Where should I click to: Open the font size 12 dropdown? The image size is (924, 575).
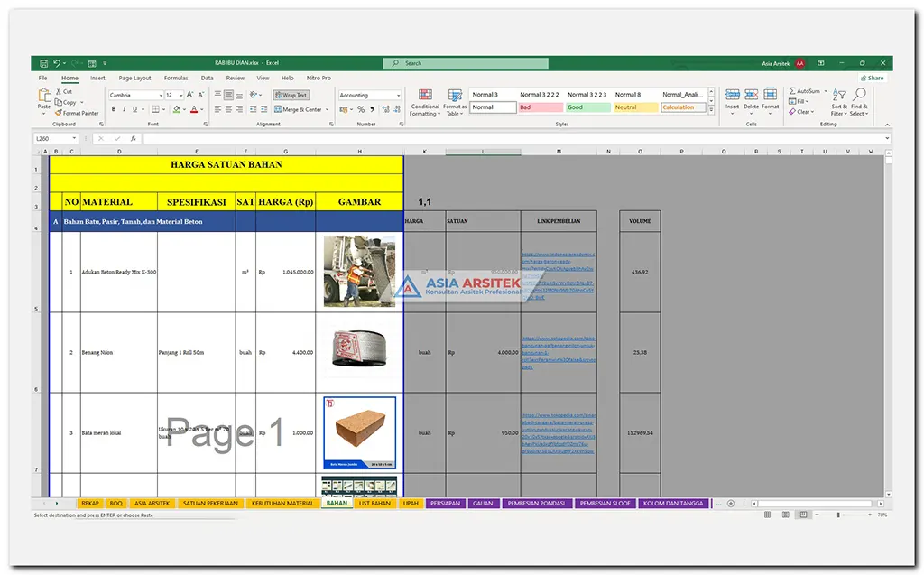click(180, 96)
